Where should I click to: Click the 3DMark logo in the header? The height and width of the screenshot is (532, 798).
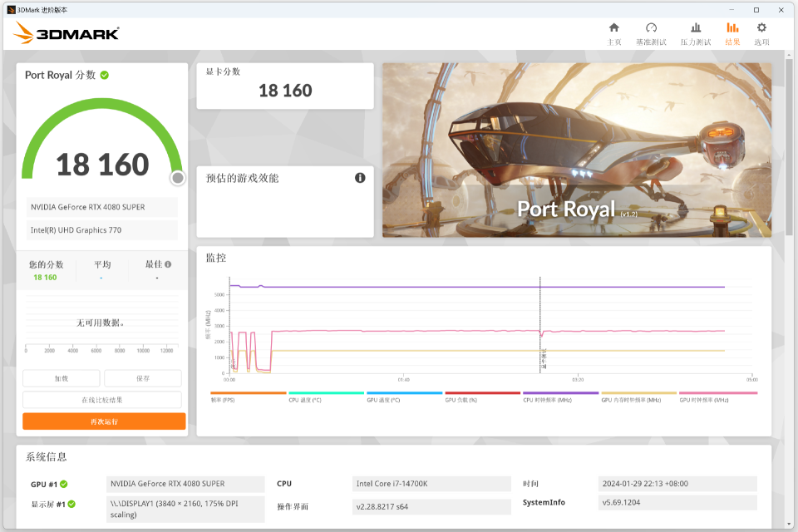click(67, 33)
